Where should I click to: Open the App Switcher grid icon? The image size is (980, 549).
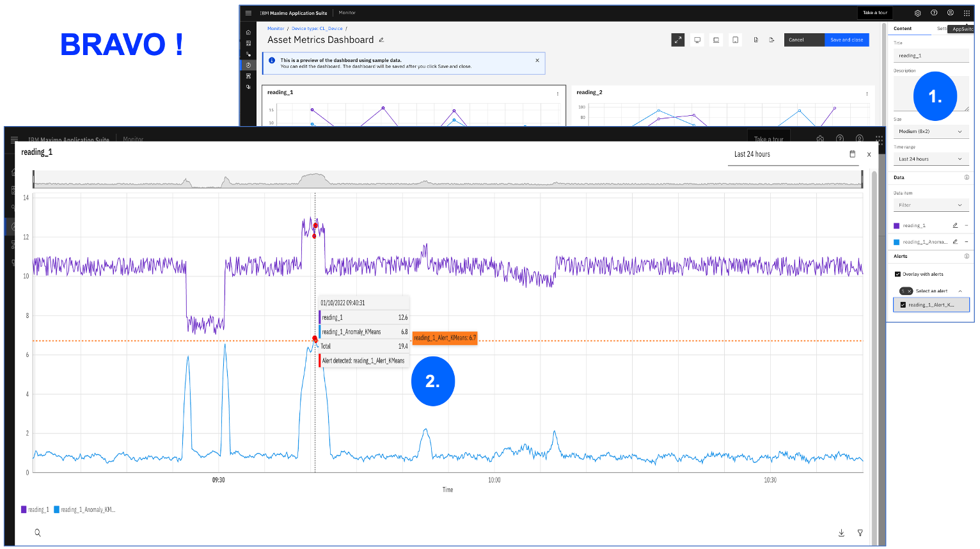(x=967, y=13)
